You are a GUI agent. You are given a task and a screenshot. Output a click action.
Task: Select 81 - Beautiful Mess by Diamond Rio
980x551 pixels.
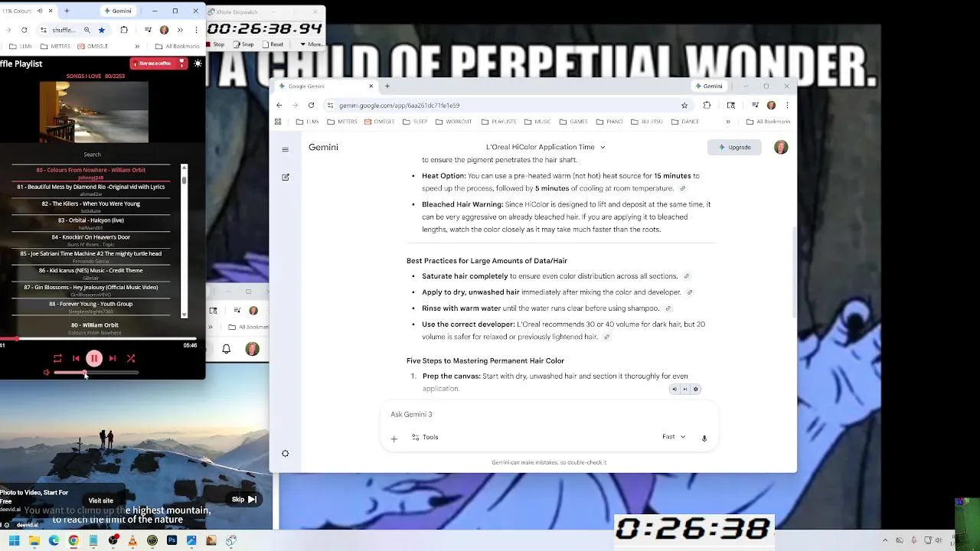(91, 190)
